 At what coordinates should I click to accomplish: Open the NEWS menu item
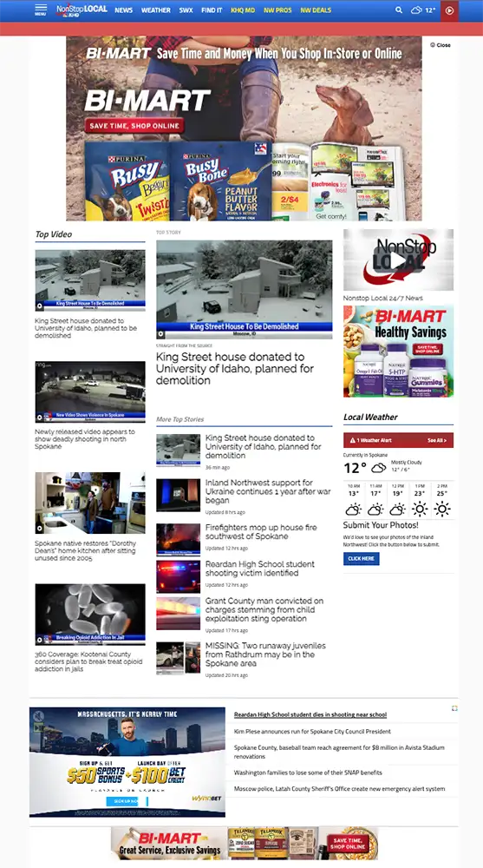[x=123, y=10]
